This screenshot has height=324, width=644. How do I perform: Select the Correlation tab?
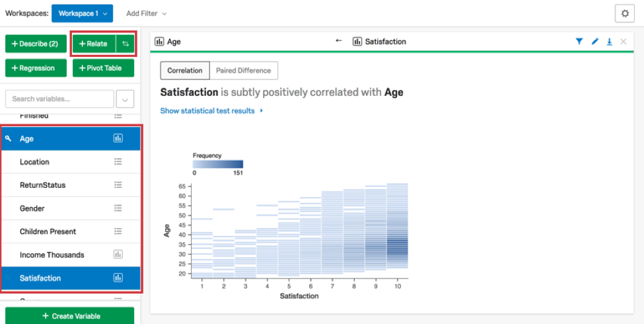click(185, 71)
